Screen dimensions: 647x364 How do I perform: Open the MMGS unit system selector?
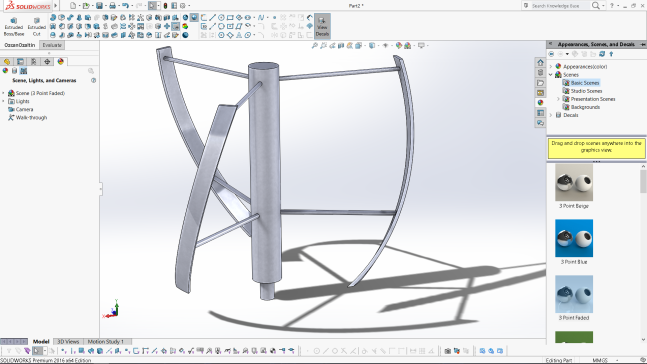pos(604,360)
